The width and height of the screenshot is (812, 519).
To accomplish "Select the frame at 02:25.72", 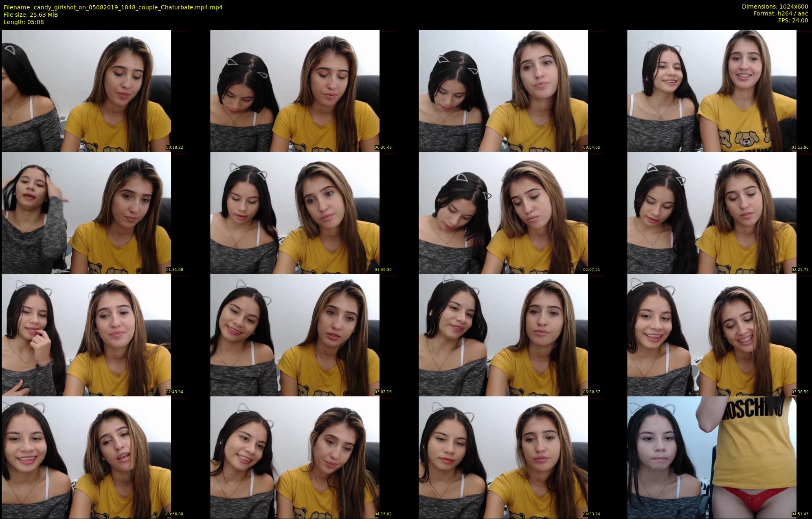I will tap(712, 213).
